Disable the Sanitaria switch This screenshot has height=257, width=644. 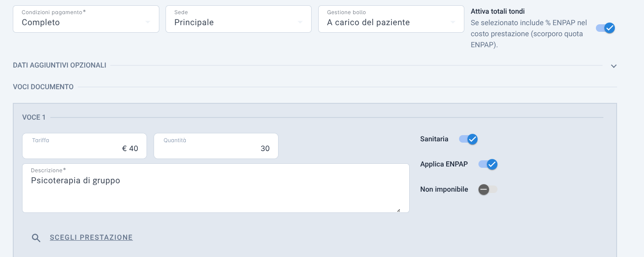(x=468, y=139)
